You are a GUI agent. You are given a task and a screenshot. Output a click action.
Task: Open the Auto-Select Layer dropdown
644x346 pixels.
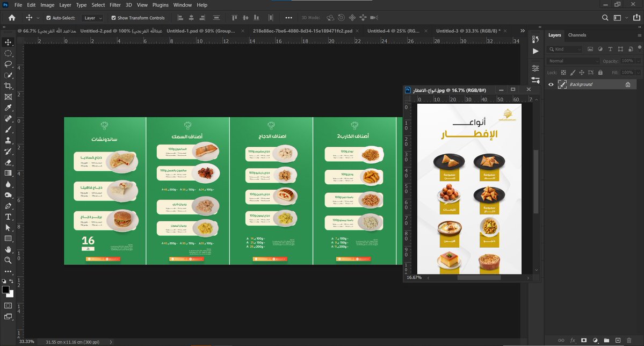(x=92, y=18)
